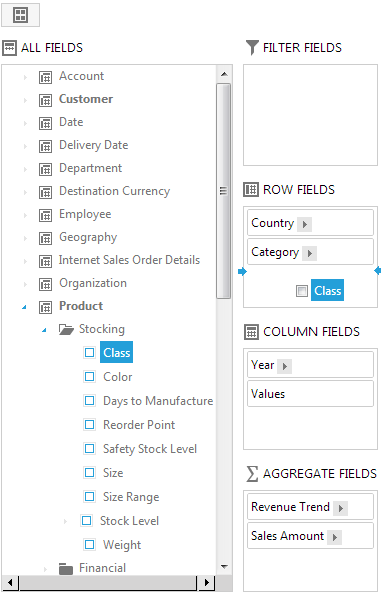Screen dimensions: 381x595
Task: Click the Column Fields header icon
Action: [251, 332]
